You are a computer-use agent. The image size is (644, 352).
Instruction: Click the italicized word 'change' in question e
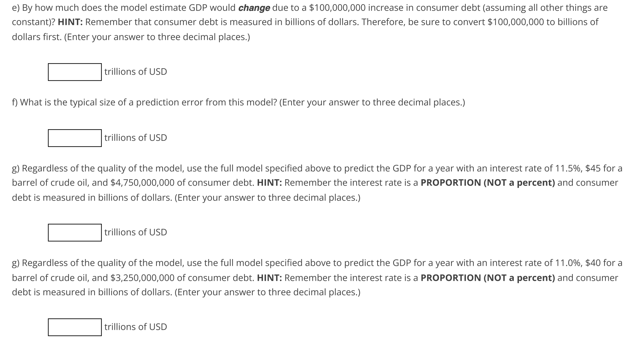255,8
